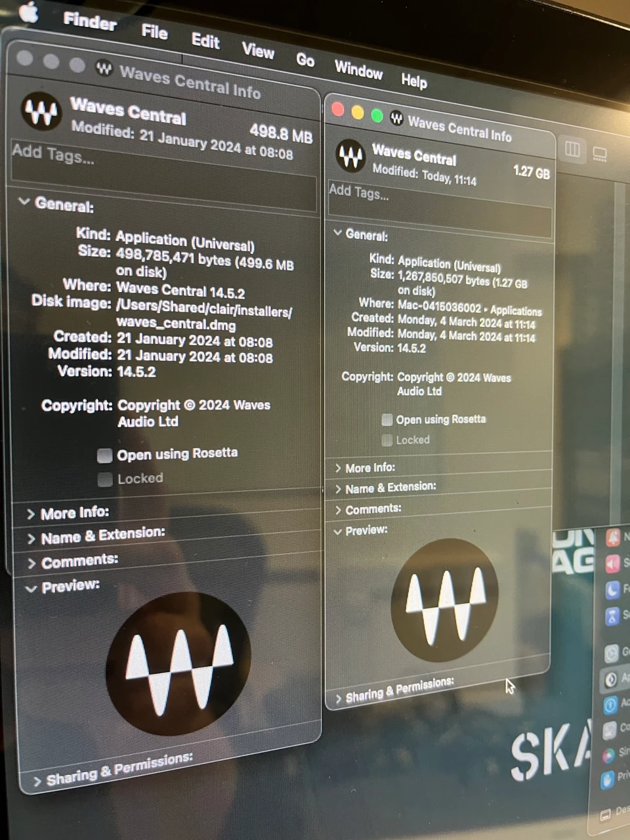Collapse the Preview section in the 498.8 MB Info window
630x840 pixels.
(31, 588)
